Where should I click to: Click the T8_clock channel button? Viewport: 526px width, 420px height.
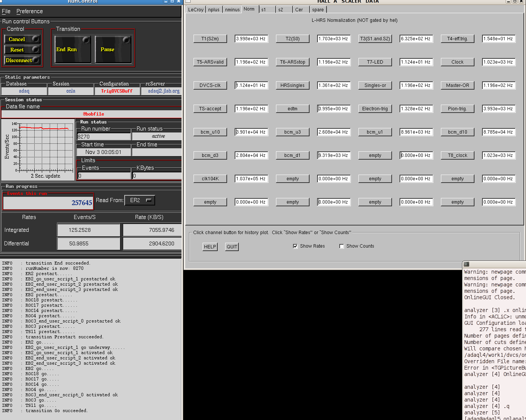[457, 155]
